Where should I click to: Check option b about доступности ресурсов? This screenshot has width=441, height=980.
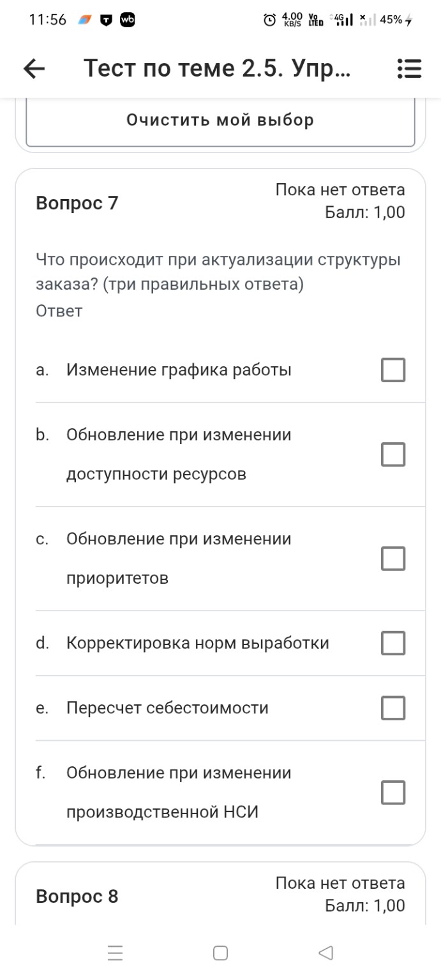394,455
